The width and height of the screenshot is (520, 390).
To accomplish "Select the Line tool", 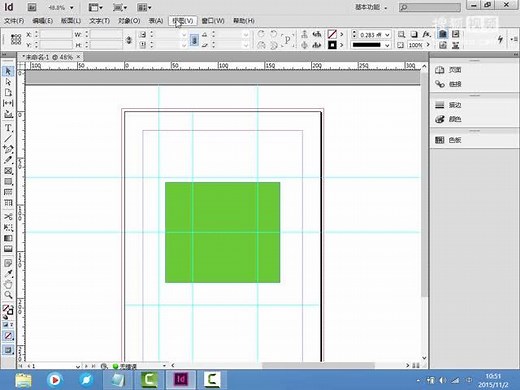I will (x=8, y=139).
